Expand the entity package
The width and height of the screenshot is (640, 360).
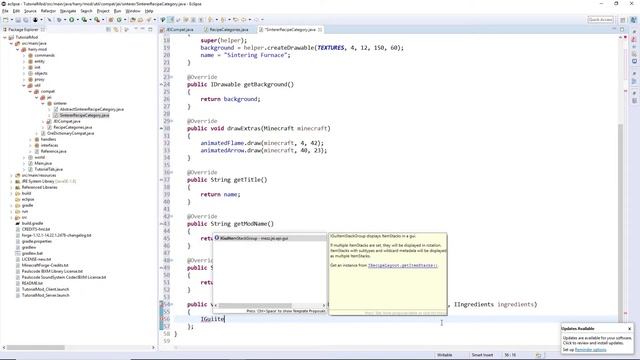(24, 61)
